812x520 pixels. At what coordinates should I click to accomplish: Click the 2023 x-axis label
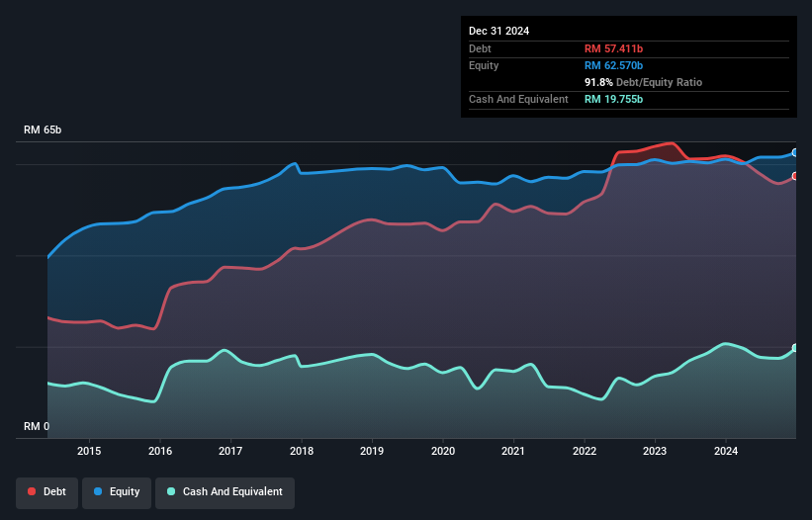(x=655, y=451)
